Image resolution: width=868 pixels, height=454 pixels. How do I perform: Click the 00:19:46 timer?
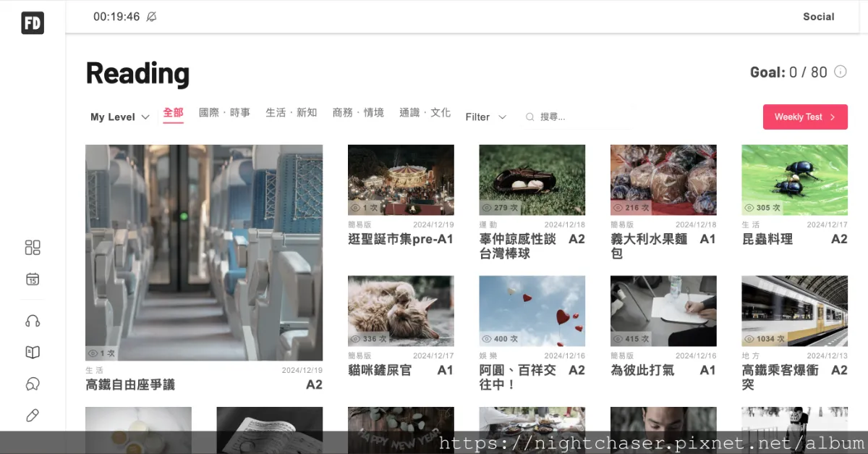116,17
